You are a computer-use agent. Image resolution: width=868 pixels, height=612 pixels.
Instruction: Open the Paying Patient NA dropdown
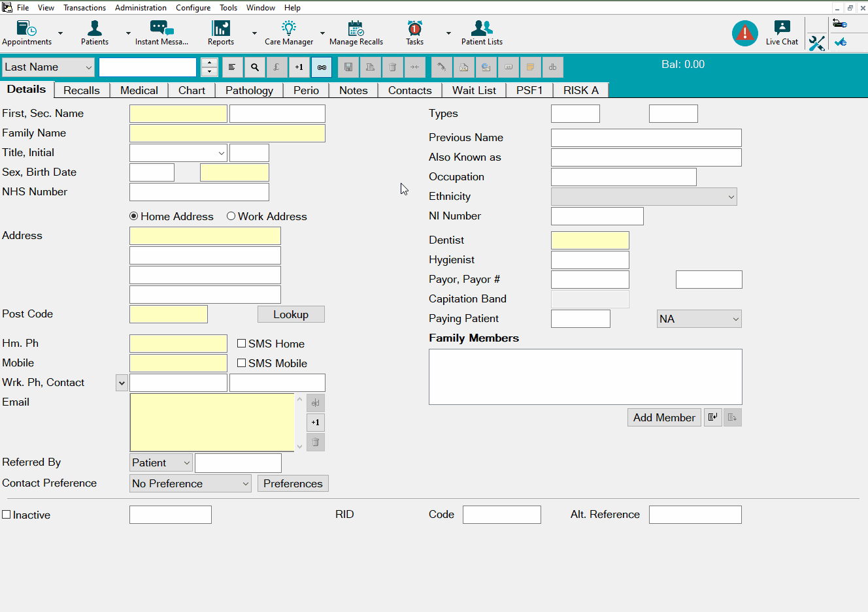699,319
